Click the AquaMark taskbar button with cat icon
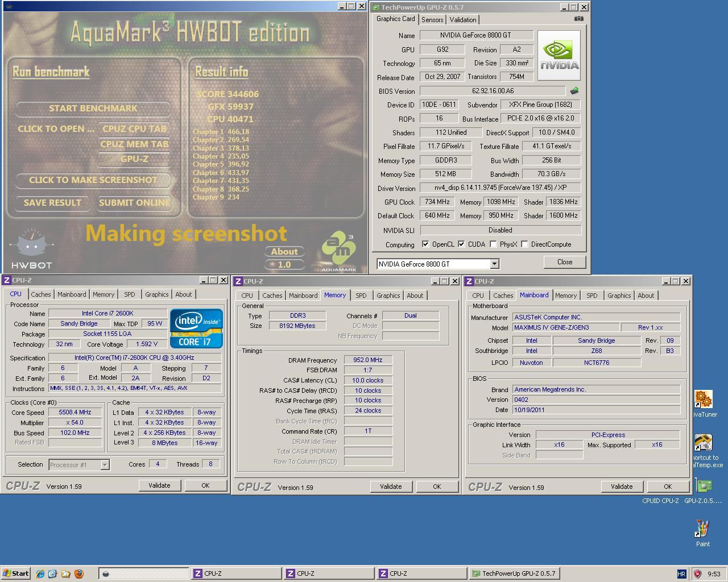728x582 pixels. click(143, 573)
